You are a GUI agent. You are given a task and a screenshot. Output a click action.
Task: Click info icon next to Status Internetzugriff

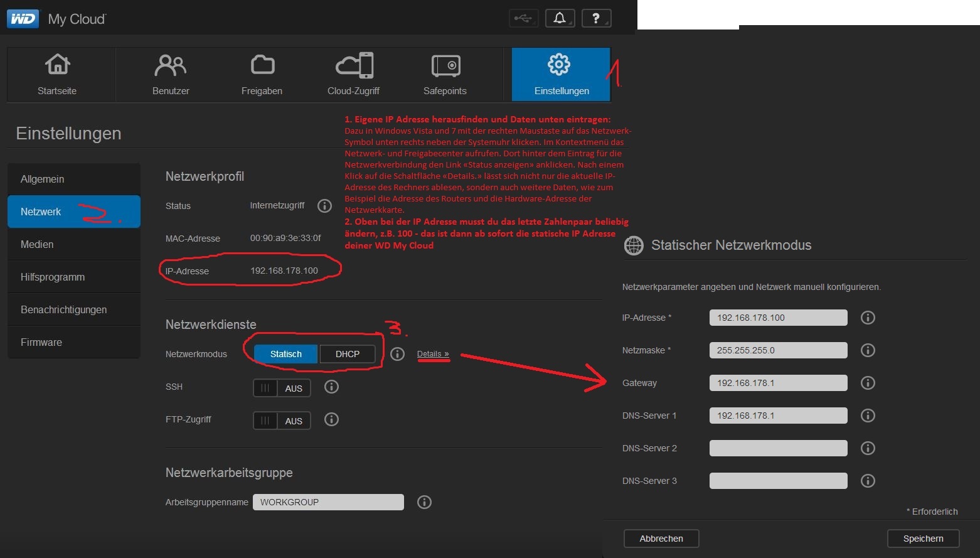(324, 206)
